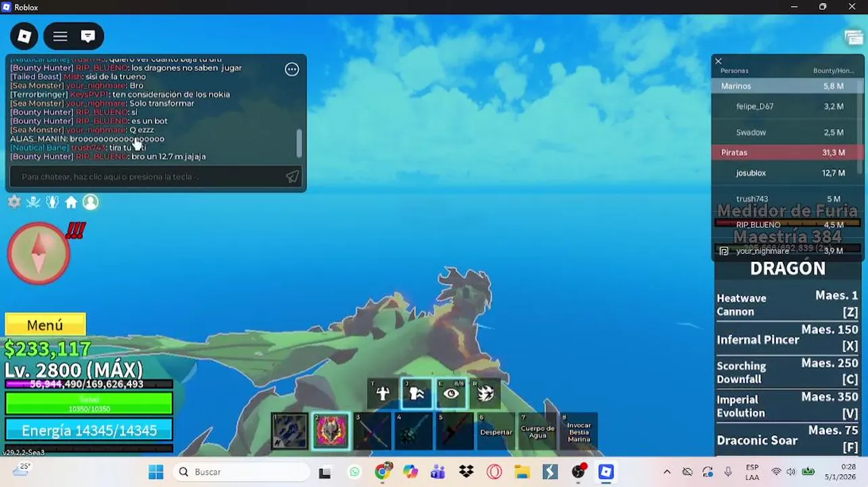Click the chat scrollbar thumb

pos(299,142)
